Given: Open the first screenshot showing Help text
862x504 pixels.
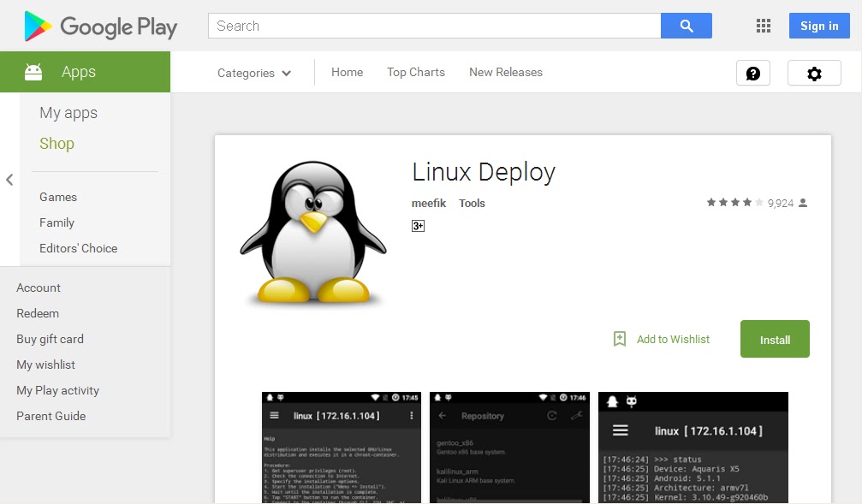Looking at the screenshot, I should point(342,448).
